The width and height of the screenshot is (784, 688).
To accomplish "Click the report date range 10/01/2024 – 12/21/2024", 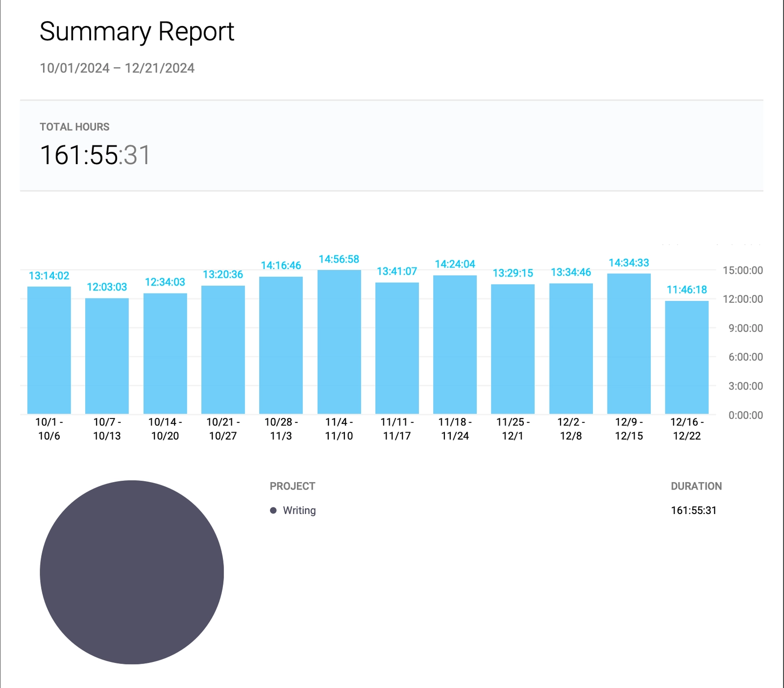I will point(117,68).
